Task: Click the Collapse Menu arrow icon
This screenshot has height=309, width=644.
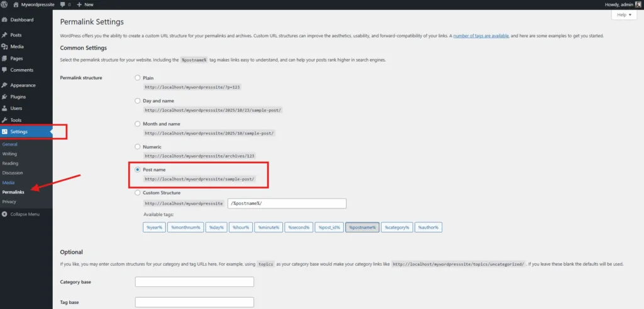Action: [4, 214]
